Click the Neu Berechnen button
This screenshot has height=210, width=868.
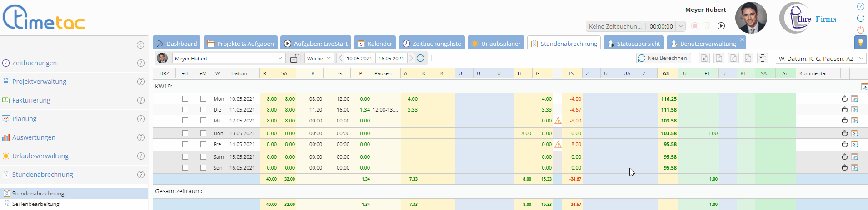(663, 58)
